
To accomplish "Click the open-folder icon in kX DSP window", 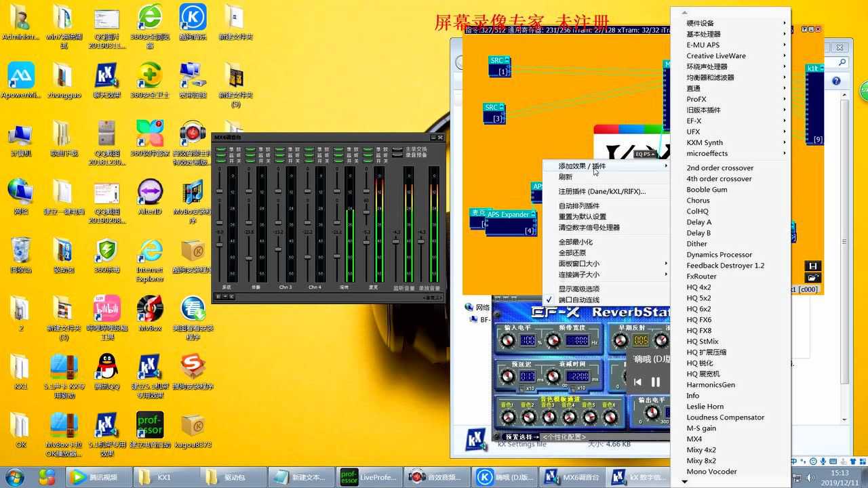I will tap(813, 277).
